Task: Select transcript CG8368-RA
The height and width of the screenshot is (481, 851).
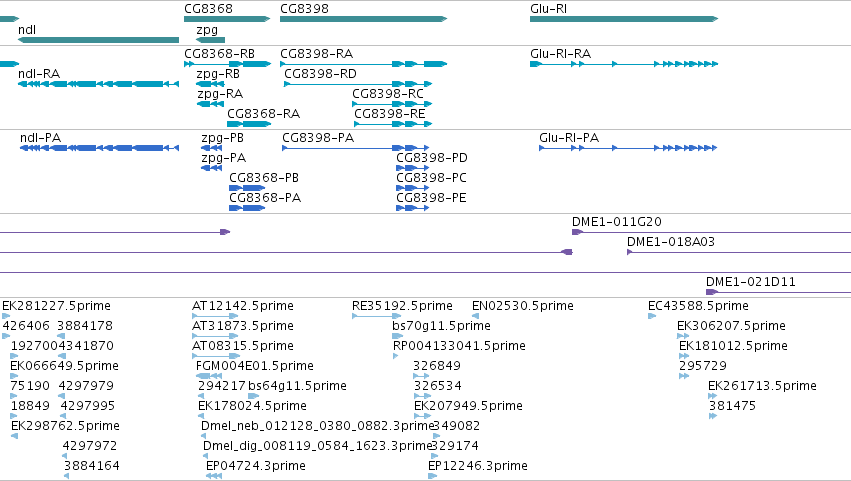Action: 263,114
